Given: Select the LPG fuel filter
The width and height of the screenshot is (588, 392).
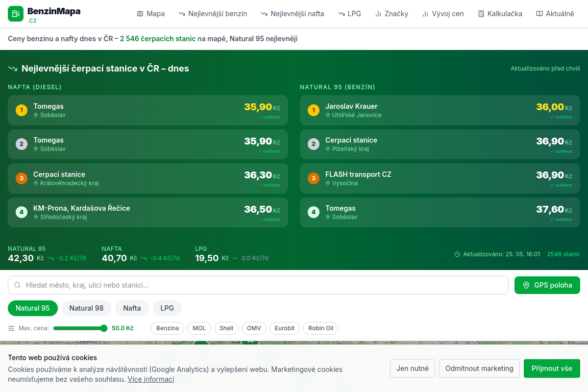Looking at the screenshot, I should tap(167, 308).
